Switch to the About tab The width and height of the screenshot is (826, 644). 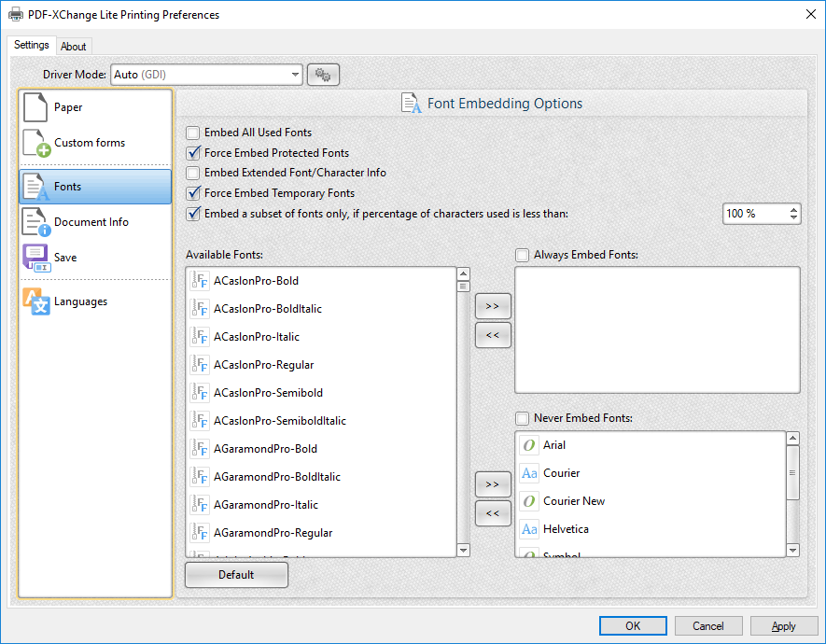(73, 47)
